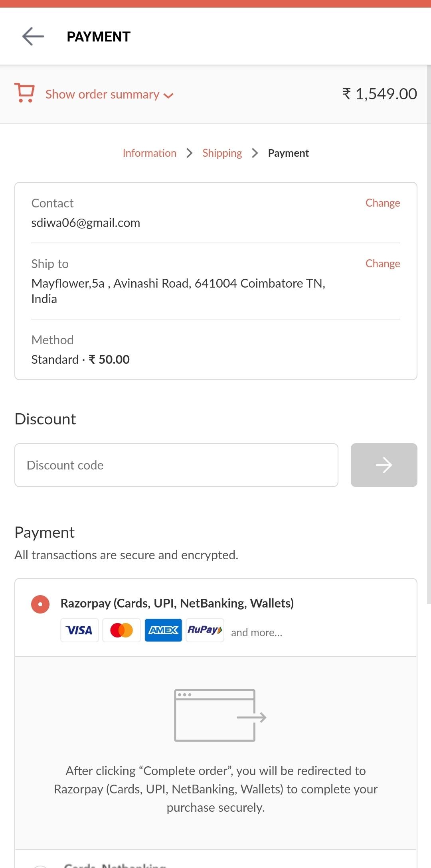Viewport: 431px width, 868px height.
Task: Click the page scrollbar on right edge
Action: (x=429, y=334)
